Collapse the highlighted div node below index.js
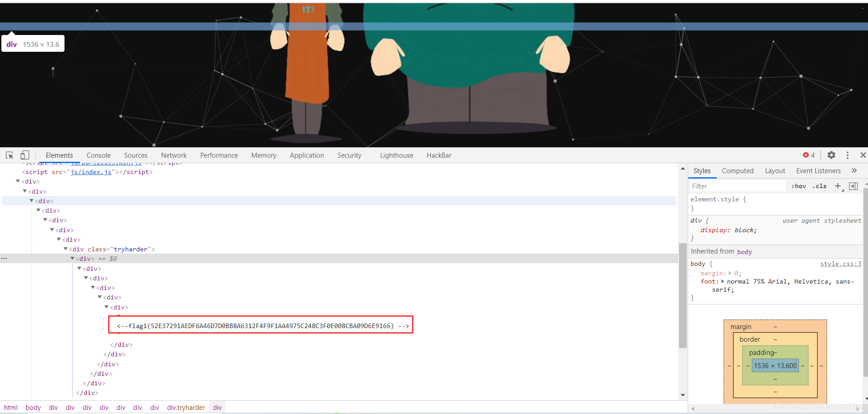This screenshot has width=868, height=414. 32,201
